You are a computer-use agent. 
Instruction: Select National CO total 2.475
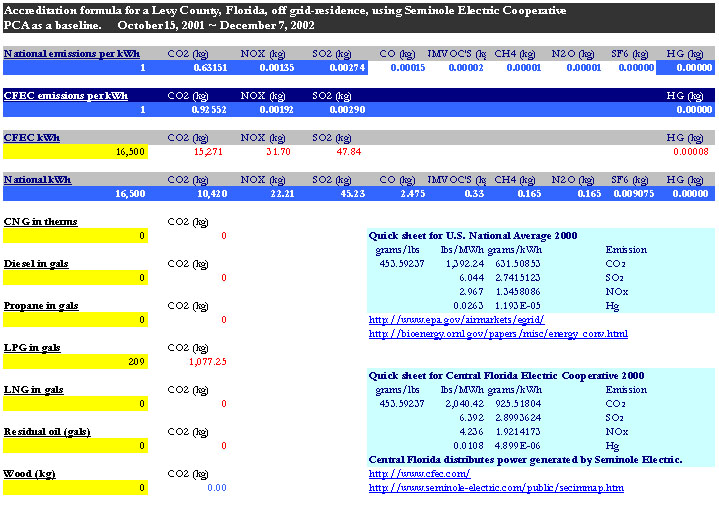point(413,194)
